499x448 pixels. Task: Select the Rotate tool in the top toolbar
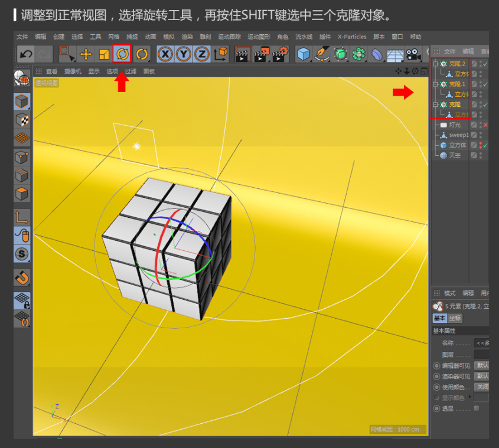pos(122,54)
